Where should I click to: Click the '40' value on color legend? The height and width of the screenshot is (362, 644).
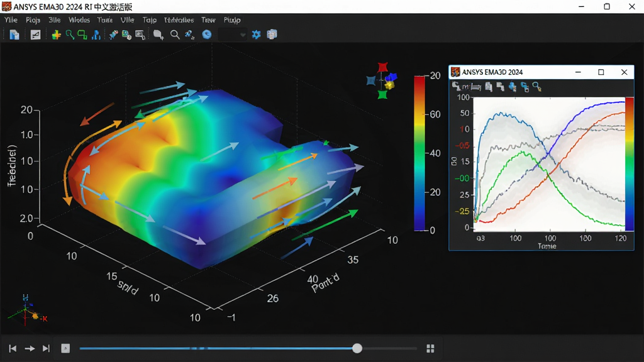pos(435,153)
